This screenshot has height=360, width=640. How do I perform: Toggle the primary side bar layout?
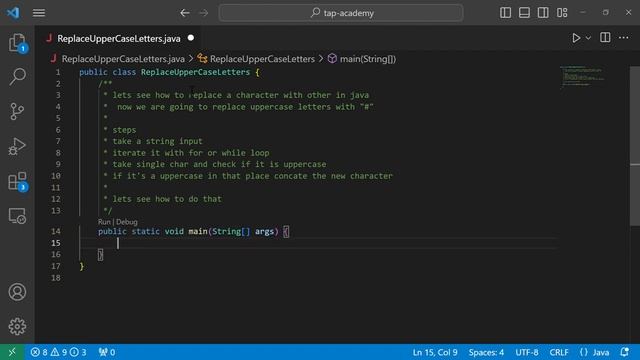click(505, 13)
